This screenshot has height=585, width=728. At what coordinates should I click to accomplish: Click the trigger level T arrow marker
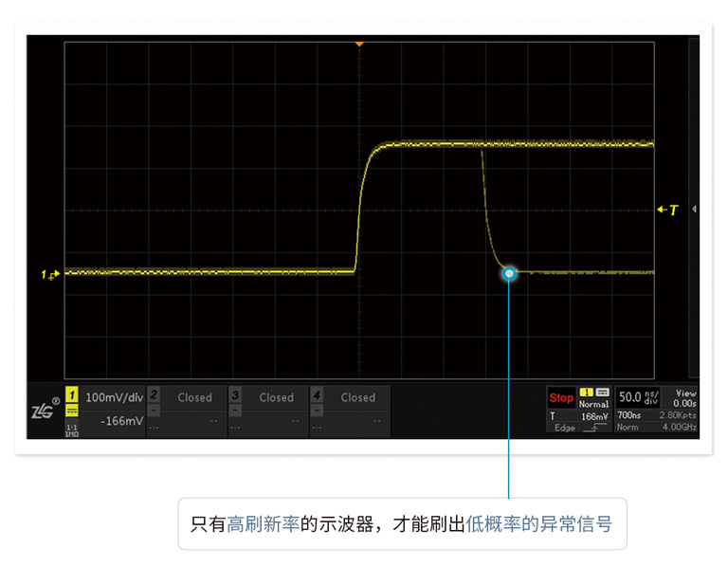[668, 210]
